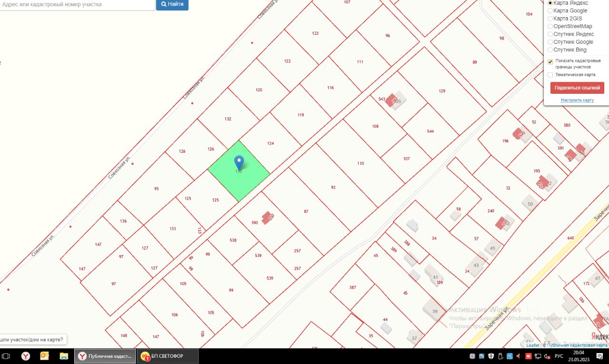
Task: Click the muted speaker volume tray icon
Action: point(547,356)
